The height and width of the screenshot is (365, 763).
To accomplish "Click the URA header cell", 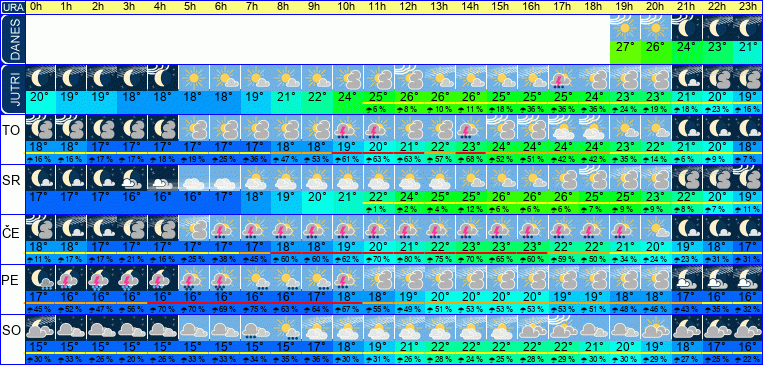I will (x=12, y=7).
